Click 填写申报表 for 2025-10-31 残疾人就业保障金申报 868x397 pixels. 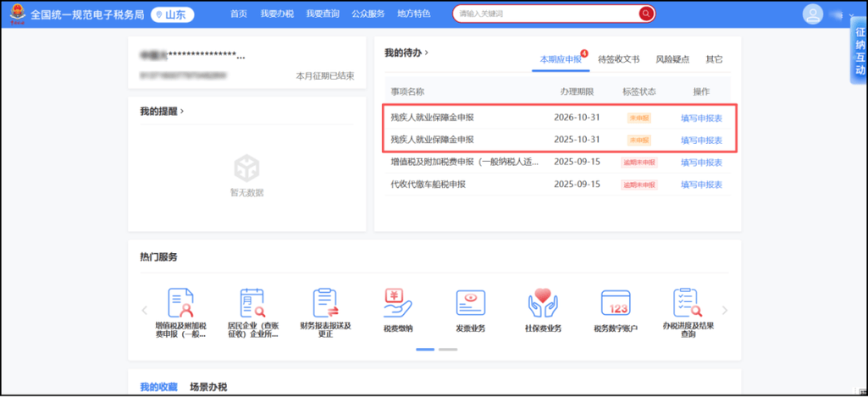[701, 140]
